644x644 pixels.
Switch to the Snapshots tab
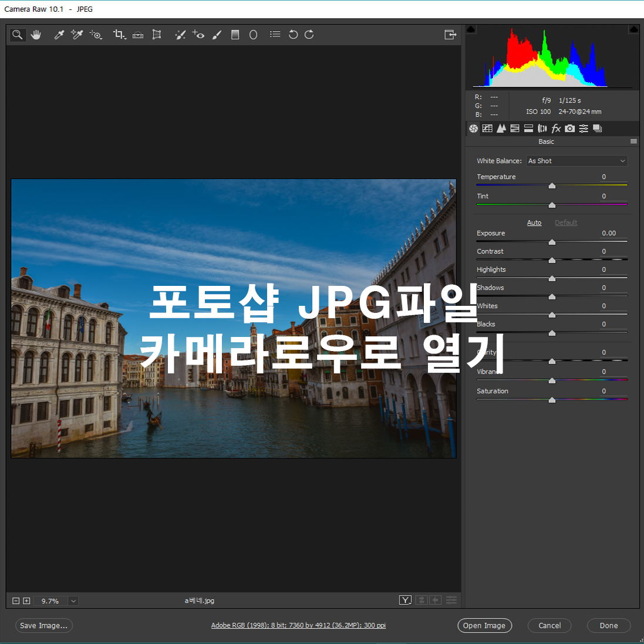[x=598, y=129]
